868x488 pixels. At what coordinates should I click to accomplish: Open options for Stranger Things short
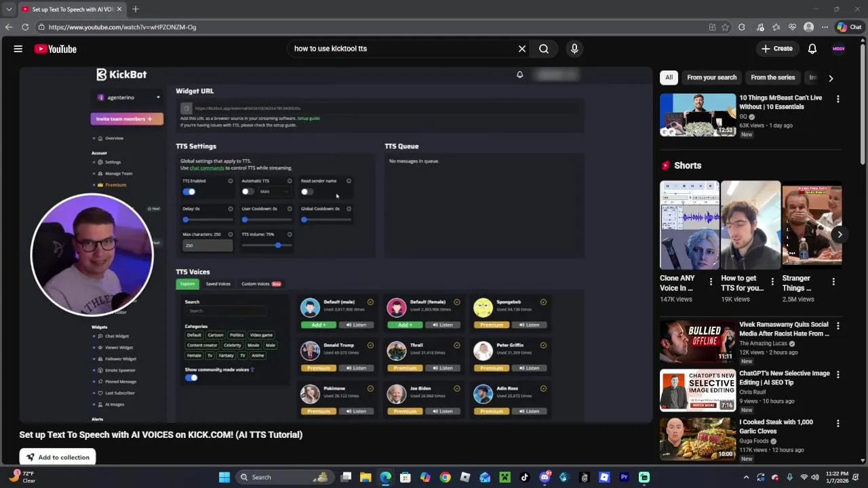point(833,281)
